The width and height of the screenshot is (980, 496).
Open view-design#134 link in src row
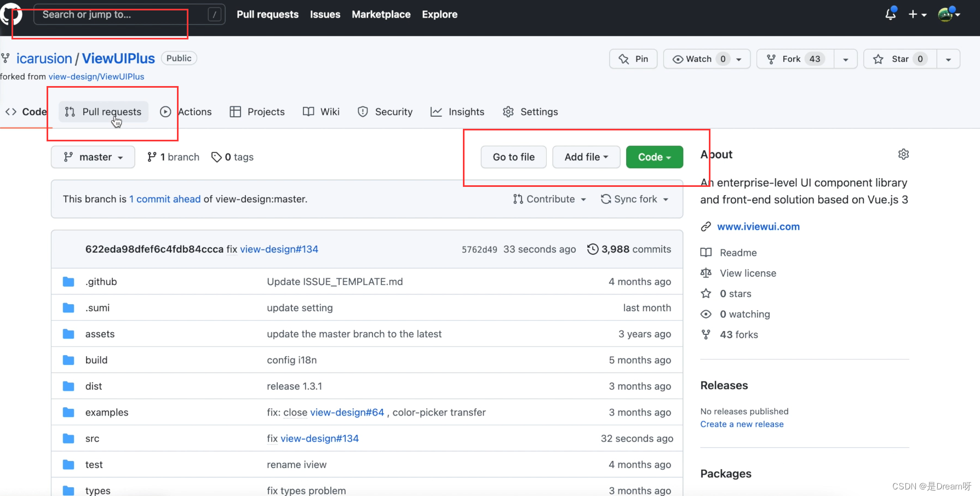click(320, 438)
